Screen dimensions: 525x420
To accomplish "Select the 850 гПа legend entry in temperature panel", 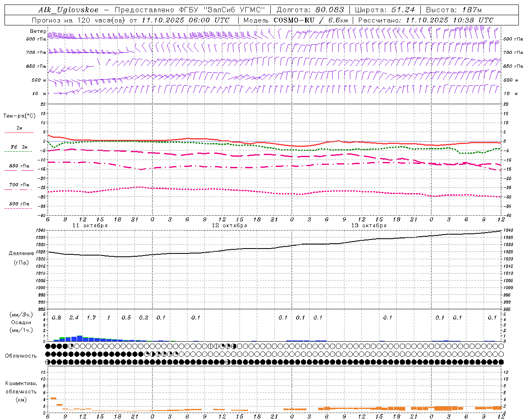I will [x=19, y=166].
